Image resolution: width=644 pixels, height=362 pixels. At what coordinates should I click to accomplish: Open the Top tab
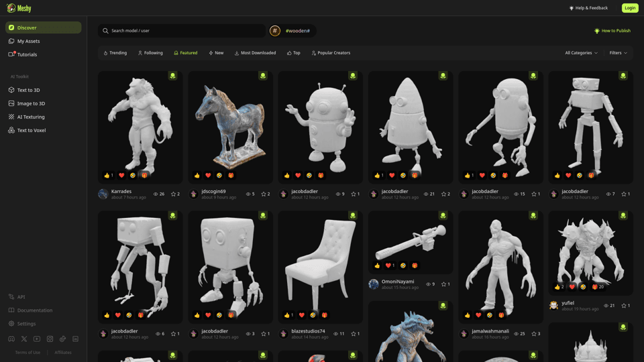point(294,53)
